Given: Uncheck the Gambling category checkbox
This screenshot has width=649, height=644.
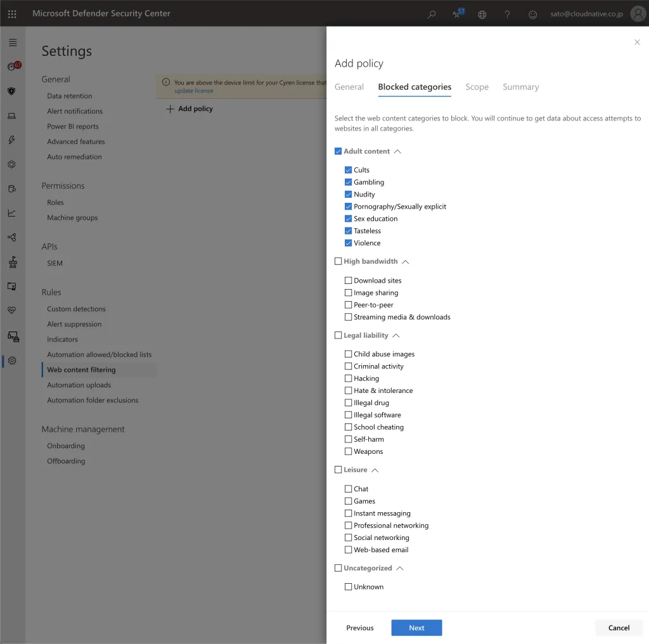Looking at the screenshot, I should [348, 182].
